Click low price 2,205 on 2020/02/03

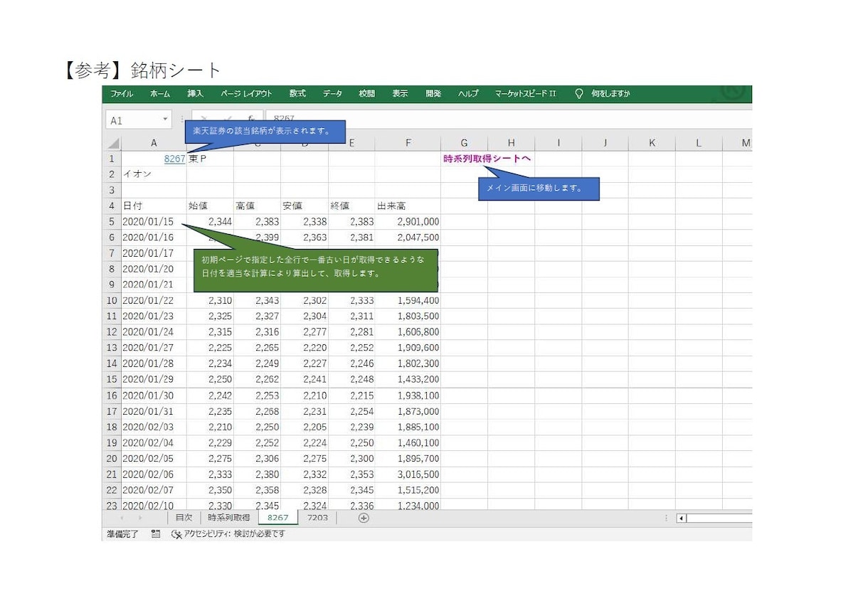tap(304, 427)
